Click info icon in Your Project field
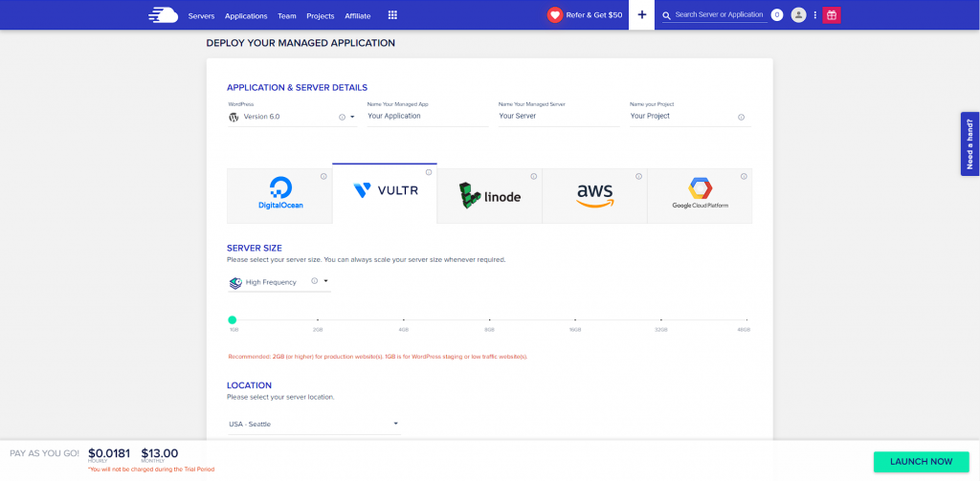980x481 pixels. [x=742, y=117]
